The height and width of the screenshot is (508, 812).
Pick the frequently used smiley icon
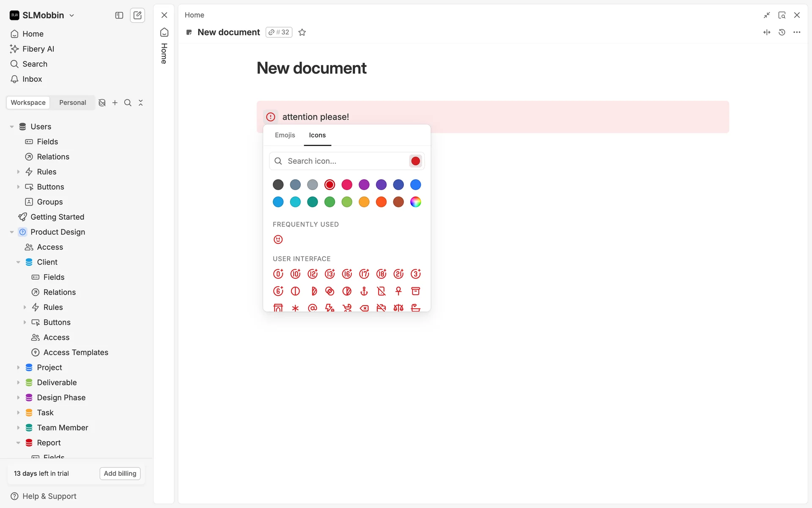click(278, 240)
